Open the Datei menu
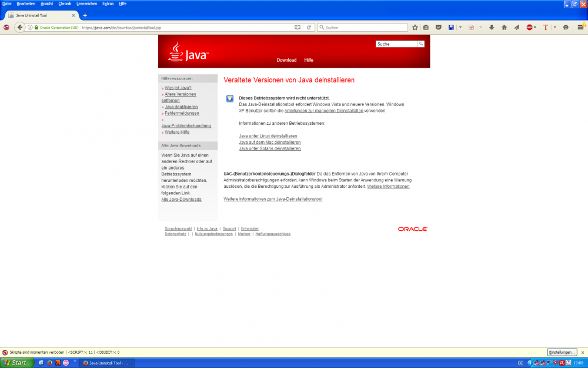Screen dimensions: 588x368 6,4
